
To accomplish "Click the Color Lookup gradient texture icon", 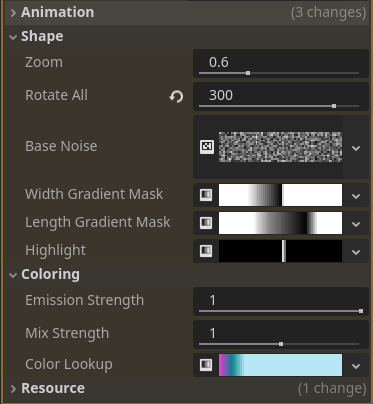I will pyautogui.click(x=206, y=365).
